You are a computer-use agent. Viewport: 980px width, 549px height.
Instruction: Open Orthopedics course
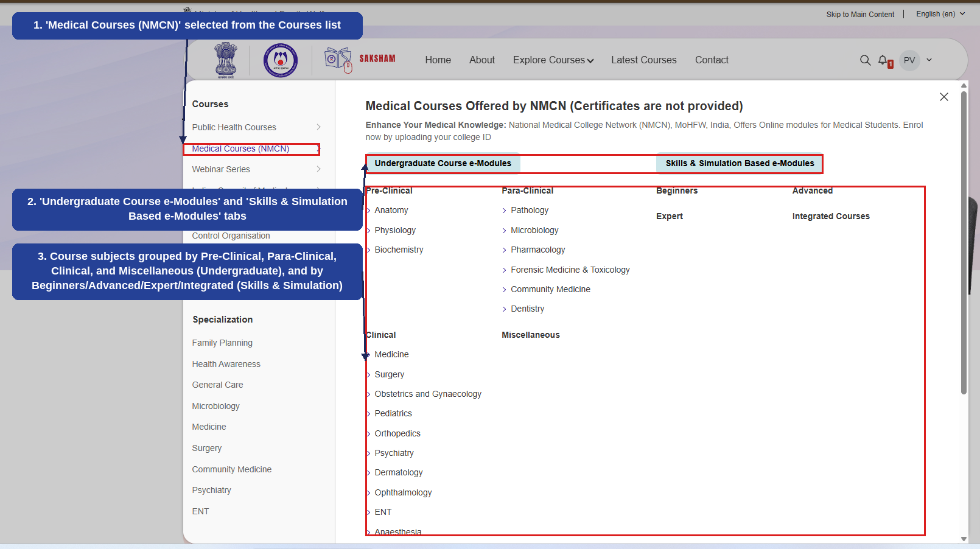click(397, 433)
